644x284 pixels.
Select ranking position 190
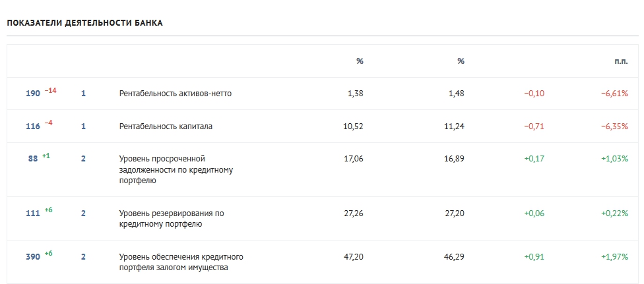[33, 94]
